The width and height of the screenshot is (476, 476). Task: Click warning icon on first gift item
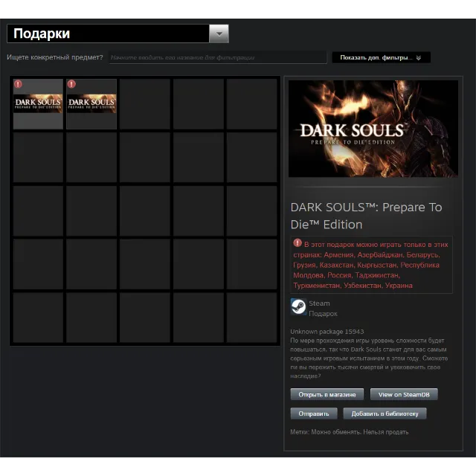(18, 84)
